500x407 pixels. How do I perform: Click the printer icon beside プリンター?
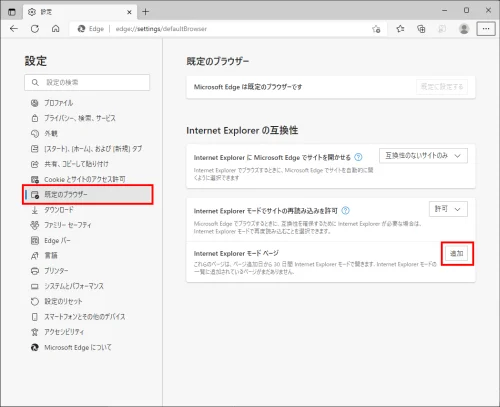35,271
